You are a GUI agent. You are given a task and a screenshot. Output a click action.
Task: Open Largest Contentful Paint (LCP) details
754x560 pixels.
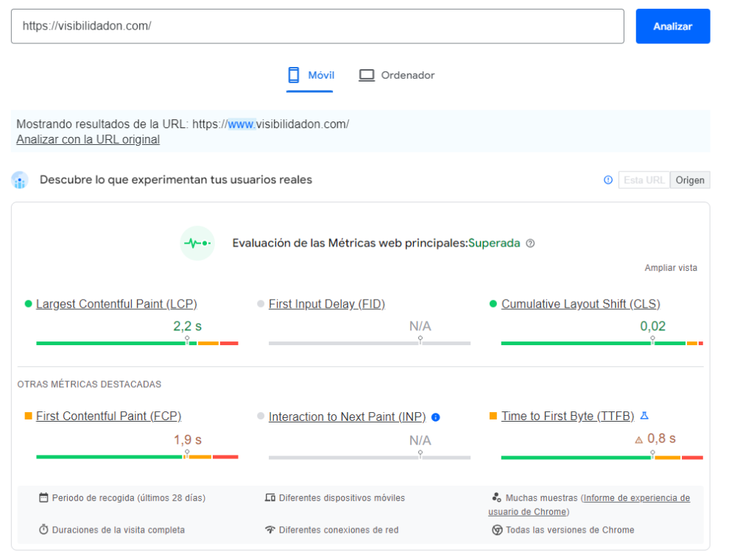point(116,304)
